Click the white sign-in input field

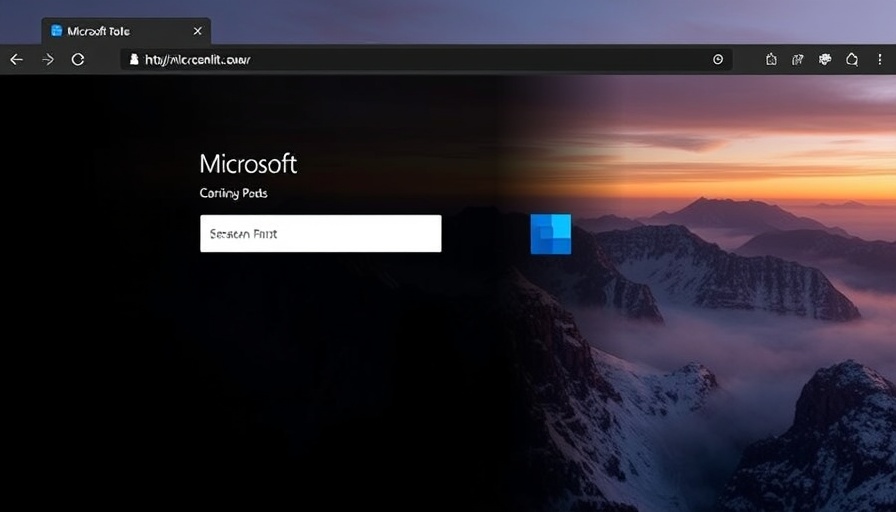click(x=321, y=233)
